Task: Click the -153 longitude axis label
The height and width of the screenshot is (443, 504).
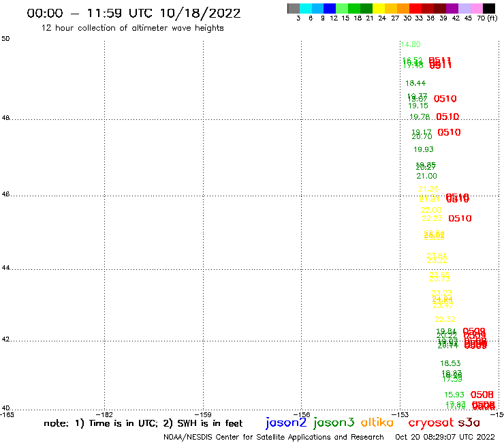Action: click(400, 414)
